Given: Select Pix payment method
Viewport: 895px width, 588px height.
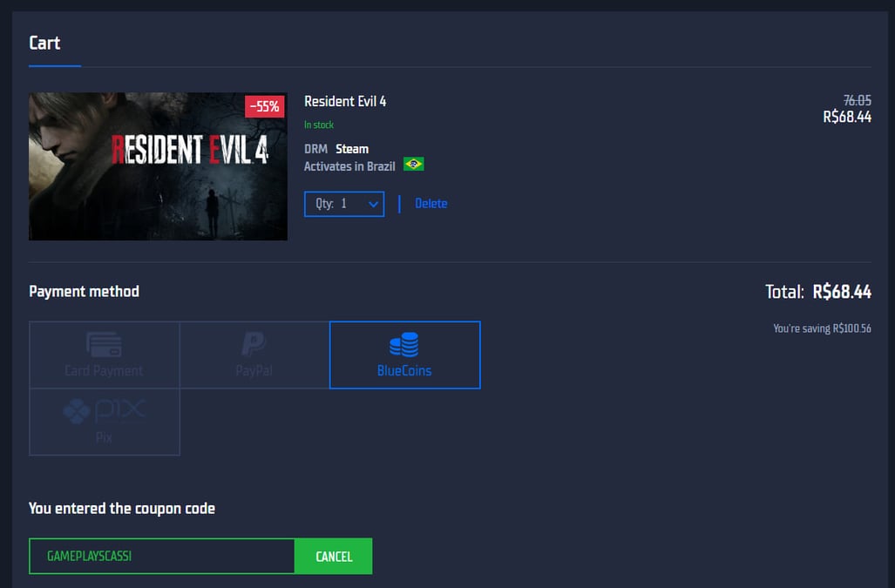Looking at the screenshot, I should pyautogui.click(x=105, y=422).
